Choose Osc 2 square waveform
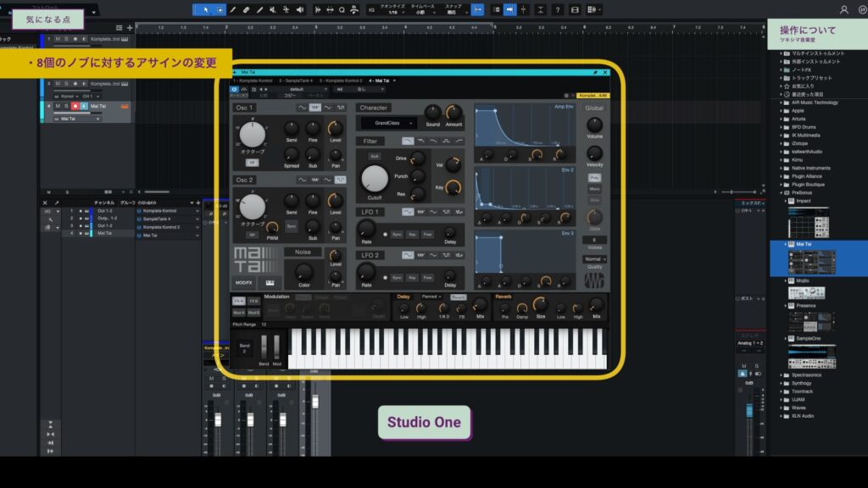Screen dimensions: 868x488 tap(341, 180)
